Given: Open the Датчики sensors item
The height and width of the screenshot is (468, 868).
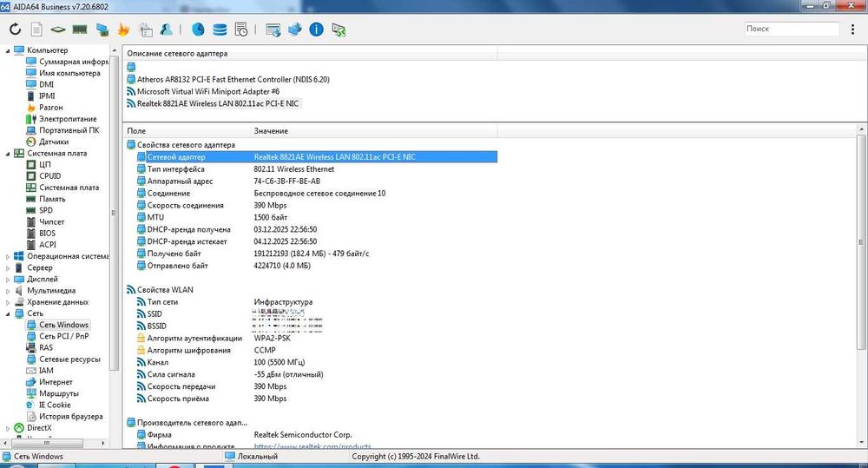Looking at the screenshot, I should 54,142.
